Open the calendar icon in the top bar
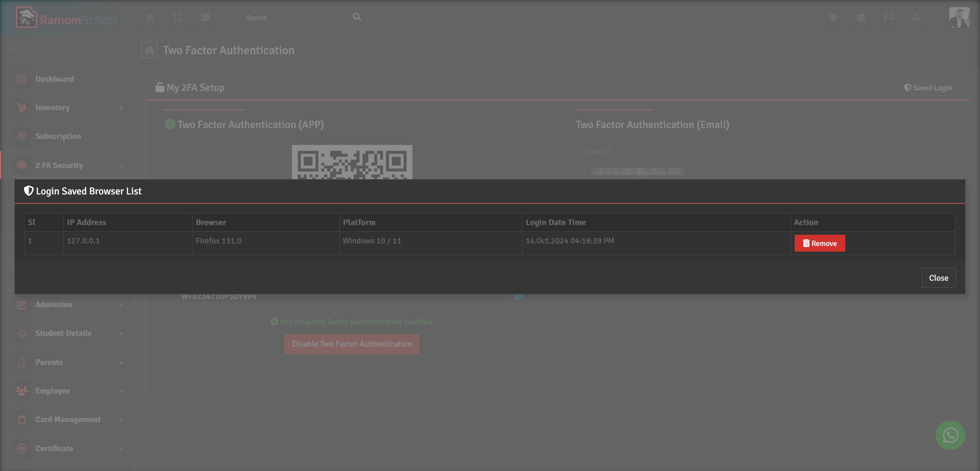 pyautogui.click(x=861, y=17)
